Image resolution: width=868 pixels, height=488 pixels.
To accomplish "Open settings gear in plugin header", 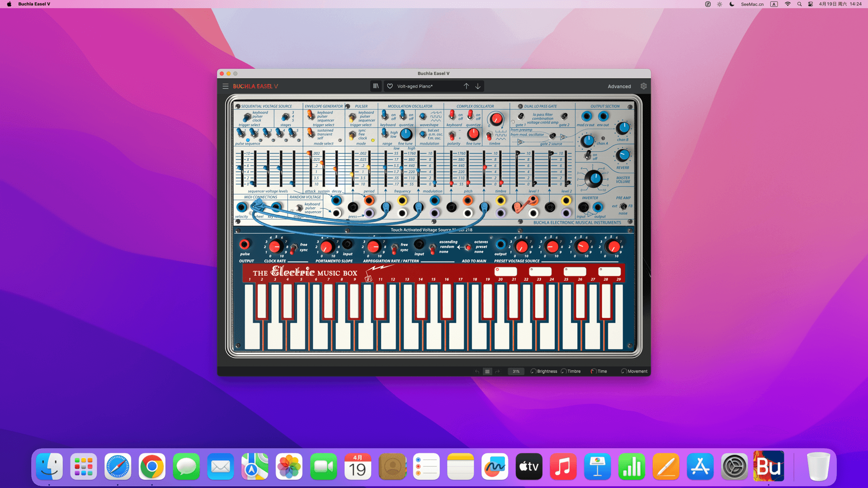I will click(643, 86).
